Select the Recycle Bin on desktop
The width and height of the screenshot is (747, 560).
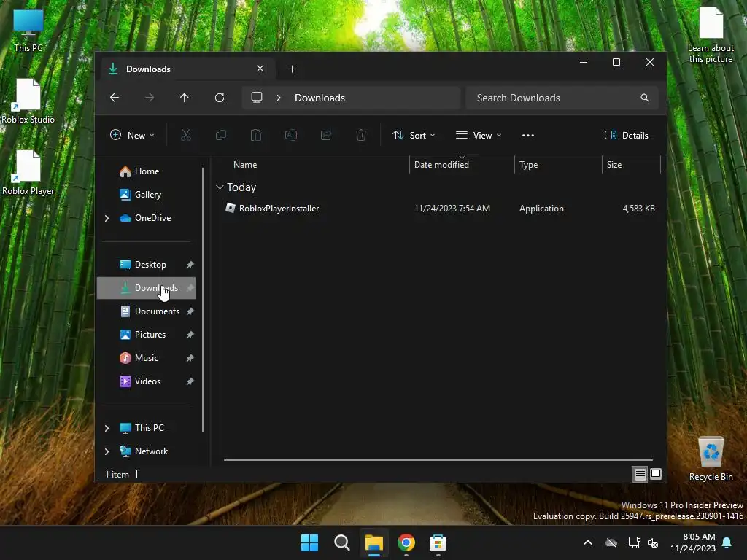[711, 459]
